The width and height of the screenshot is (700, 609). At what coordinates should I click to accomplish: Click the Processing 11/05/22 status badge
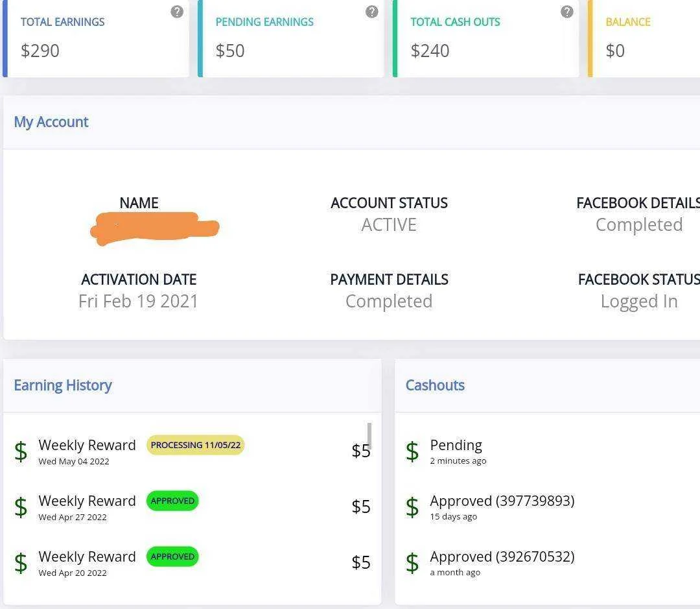[196, 445]
